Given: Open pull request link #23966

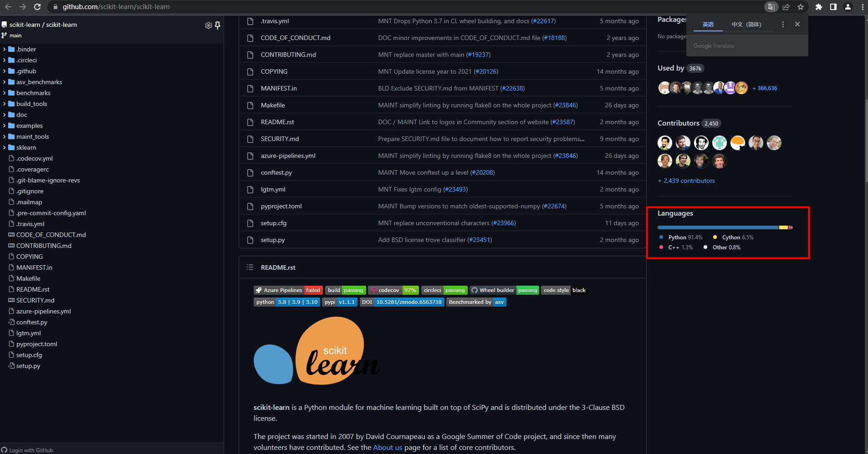Looking at the screenshot, I should click(x=504, y=223).
